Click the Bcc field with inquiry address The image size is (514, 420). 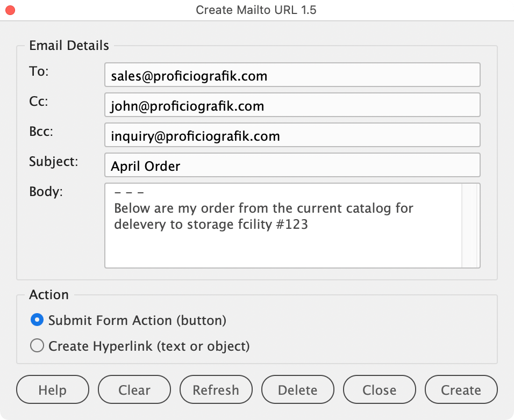pos(292,135)
